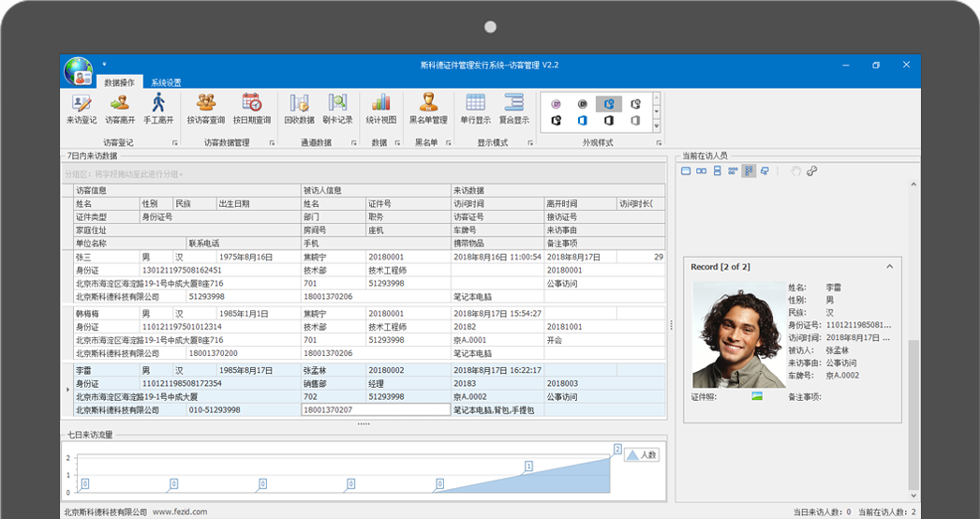Select the 李雷 name cell in grid

[106, 370]
